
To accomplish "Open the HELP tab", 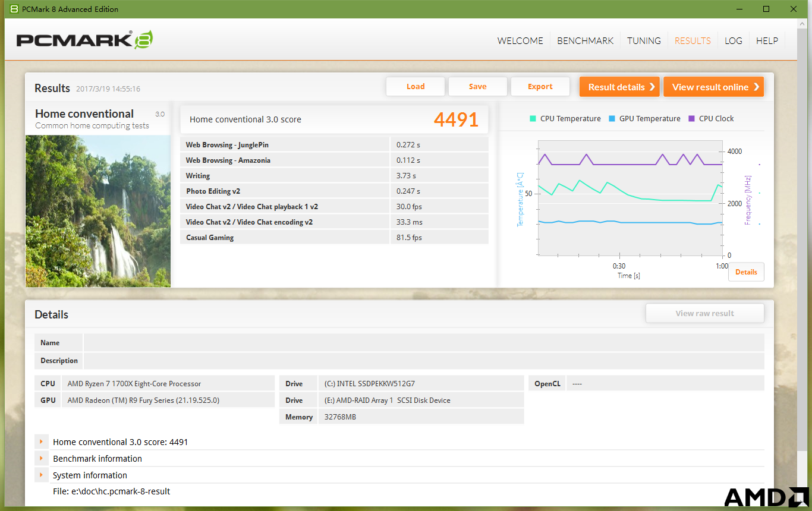I will tap(767, 40).
